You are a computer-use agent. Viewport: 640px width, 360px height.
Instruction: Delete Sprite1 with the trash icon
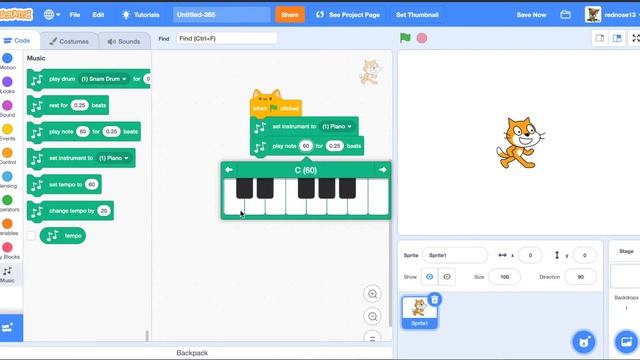tap(435, 300)
